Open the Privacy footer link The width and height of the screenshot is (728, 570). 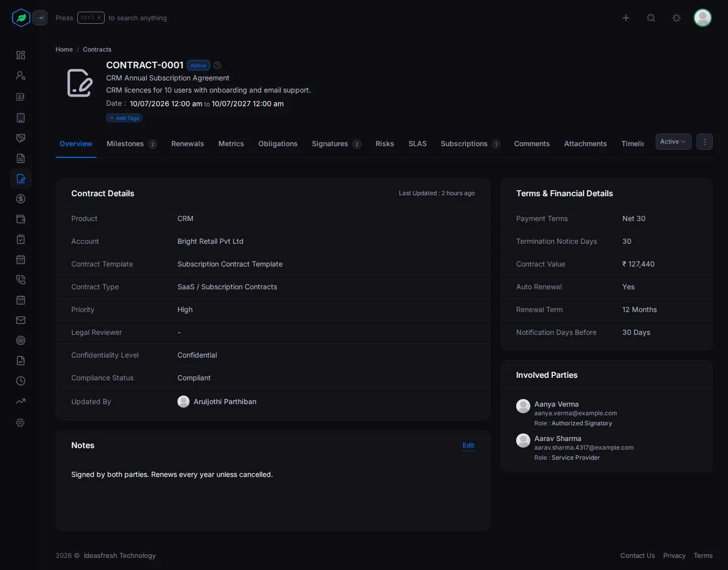[x=674, y=555]
